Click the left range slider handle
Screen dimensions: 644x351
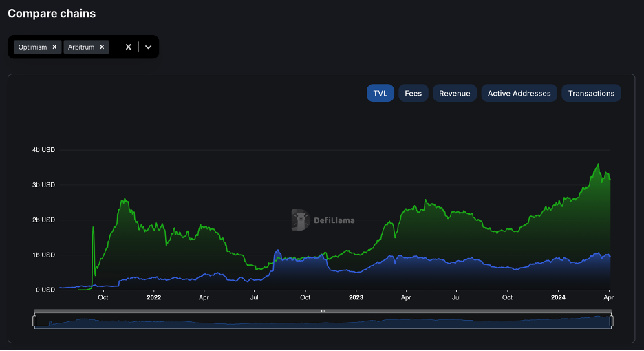pos(34,321)
